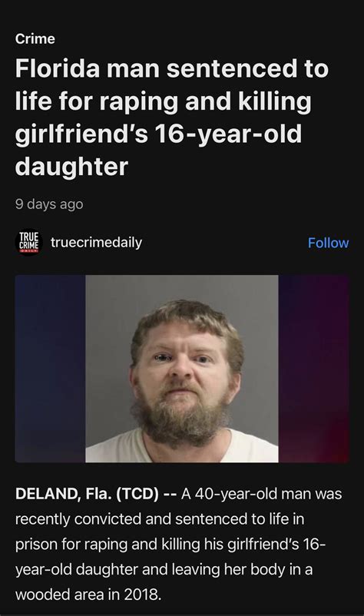This screenshot has height=616, width=364.
Task: Click the headline word 'daughter'
Action: tap(71, 166)
